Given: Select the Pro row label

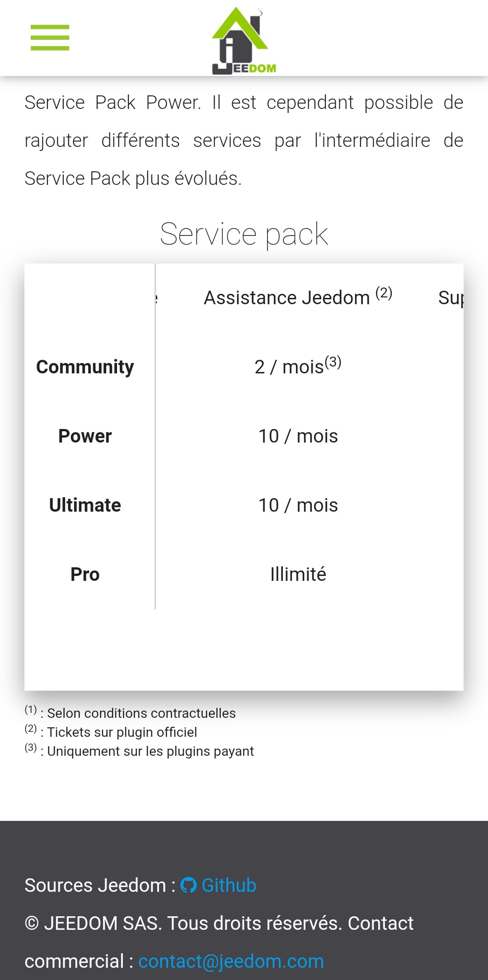Looking at the screenshot, I should [x=85, y=574].
